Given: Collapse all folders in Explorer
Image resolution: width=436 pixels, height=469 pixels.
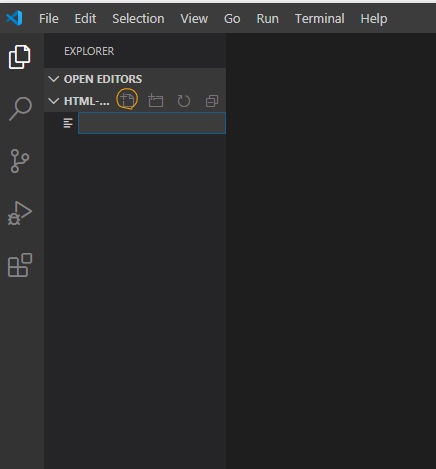Looking at the screenshot, I should 212,101.
